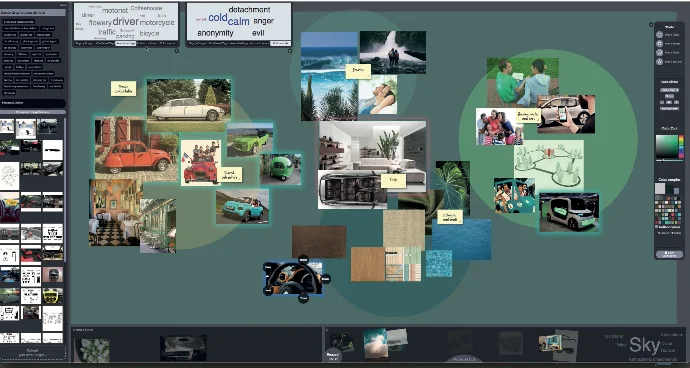
Task: Click the upper-left handle of steering wheel image
Action: click(268, 266)
